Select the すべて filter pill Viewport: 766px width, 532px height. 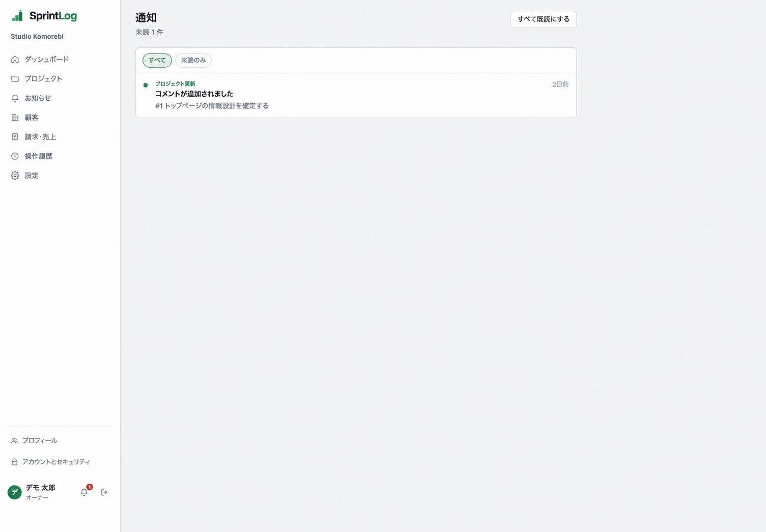coord(157,60)
